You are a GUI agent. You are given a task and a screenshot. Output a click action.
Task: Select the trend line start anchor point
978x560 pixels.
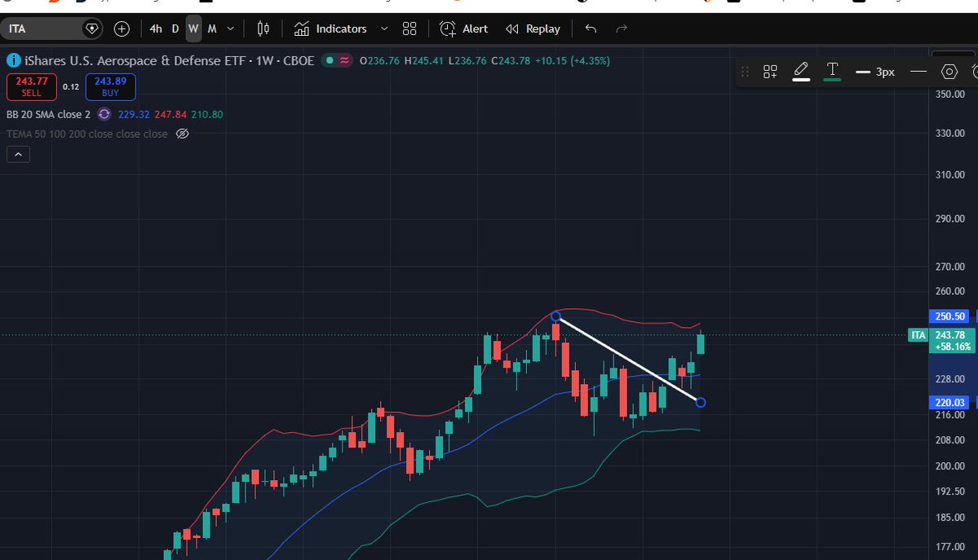(x=555, y=316)
